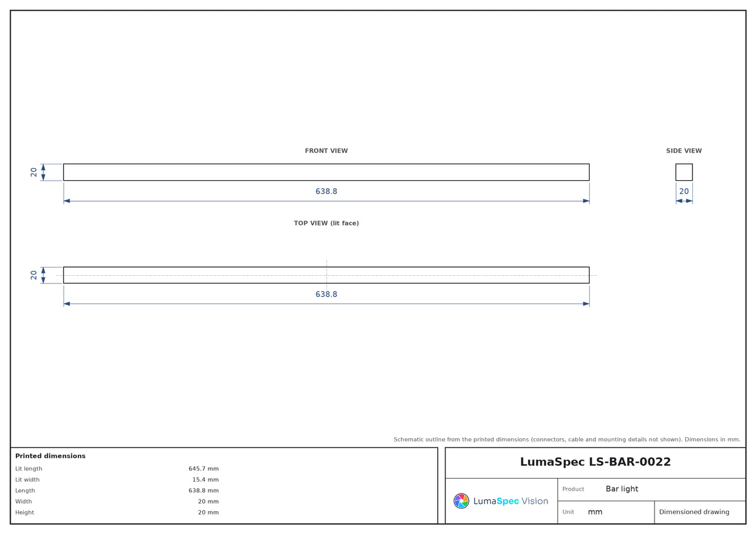756x534 pixels.
Task: Click the front view 638.8 length dimension
Action: pyautogui.click(x=326, y=191)
